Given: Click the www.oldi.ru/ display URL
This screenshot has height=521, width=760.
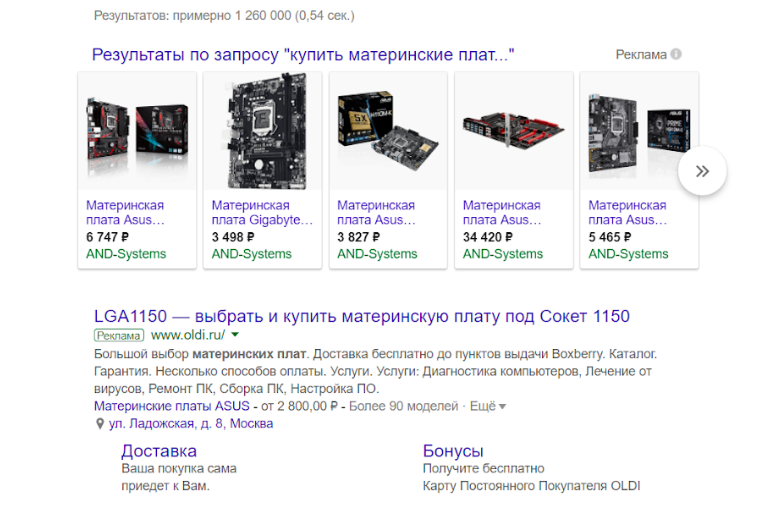Looking at the screenshot, I should click(188, 335).
